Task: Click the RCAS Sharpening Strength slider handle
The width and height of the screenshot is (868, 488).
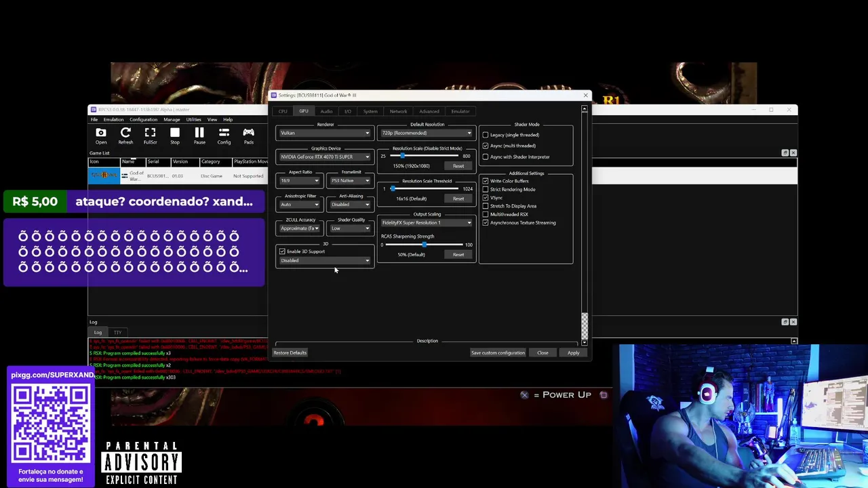Action: (x=425, y=245)
